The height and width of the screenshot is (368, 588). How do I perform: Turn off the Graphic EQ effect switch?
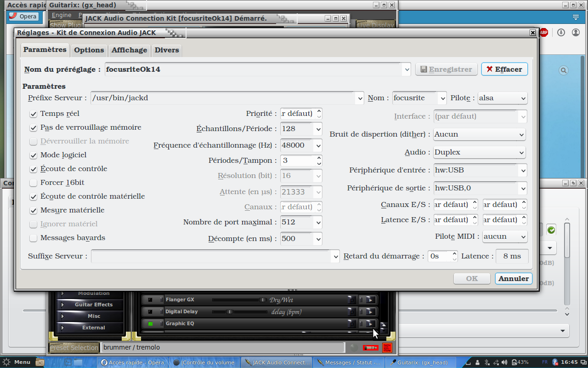click(150, 323)
